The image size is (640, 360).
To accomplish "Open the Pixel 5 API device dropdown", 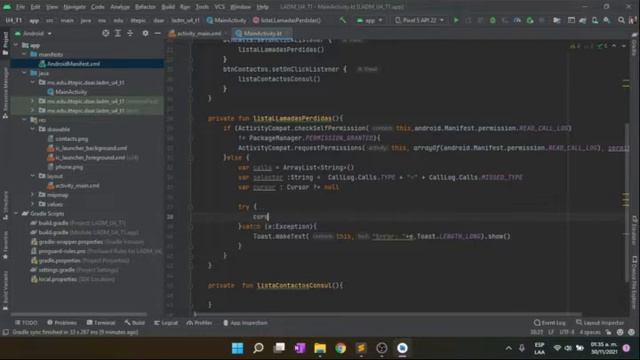I will [x=419, y=20].
